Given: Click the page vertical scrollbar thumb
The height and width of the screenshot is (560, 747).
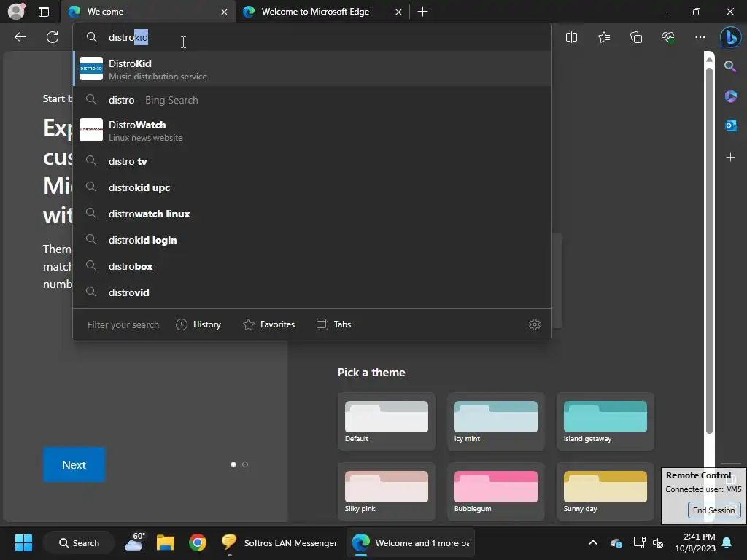Looking at the screenshot, I should pyautogui.click(x=709, y=251).
